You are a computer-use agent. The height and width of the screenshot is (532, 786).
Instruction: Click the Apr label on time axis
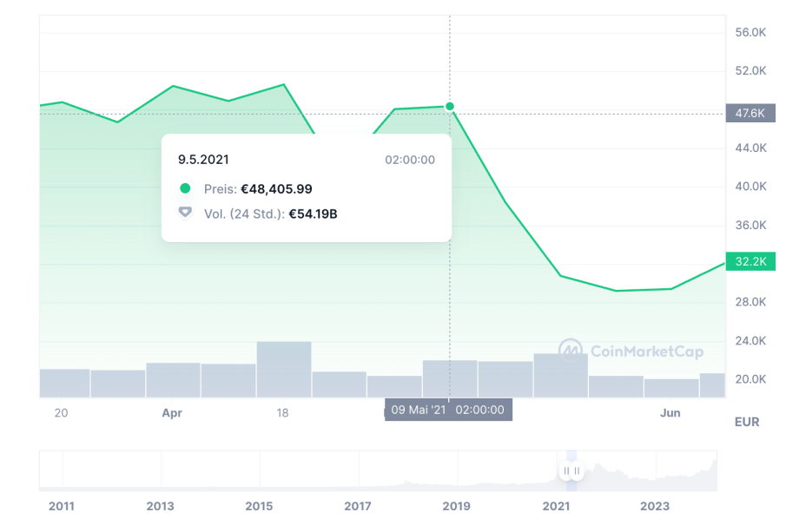[x=172, y=413]
